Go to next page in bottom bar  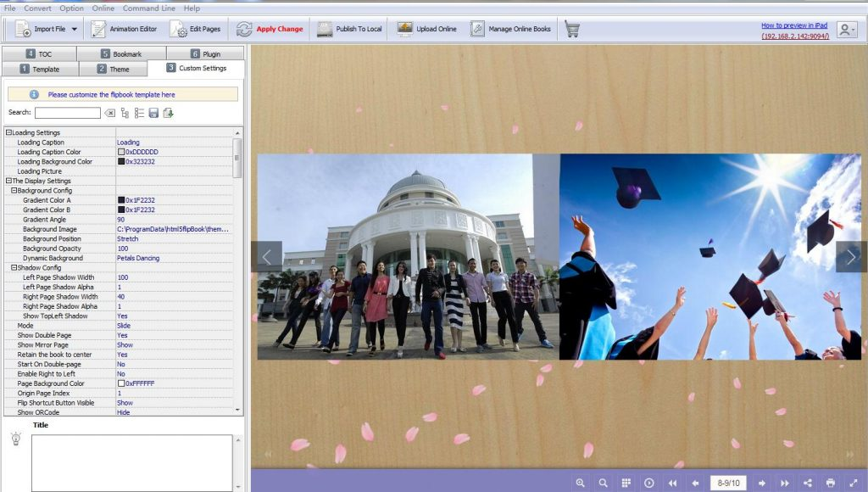click(x=762, y=483)
